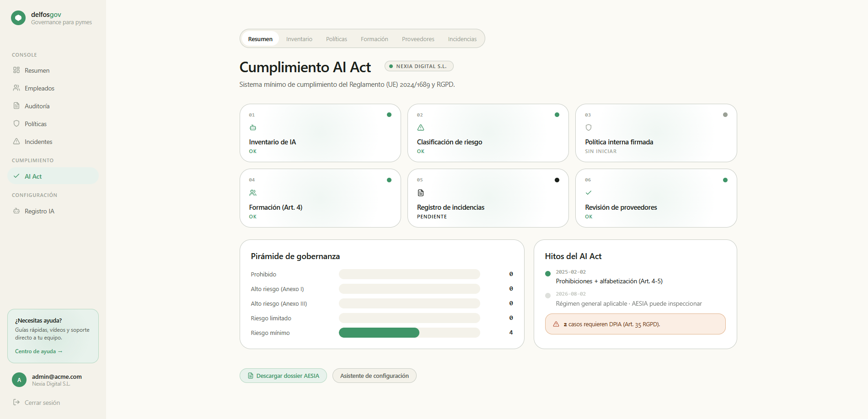Open the Incidencias tab

[462, 39]
